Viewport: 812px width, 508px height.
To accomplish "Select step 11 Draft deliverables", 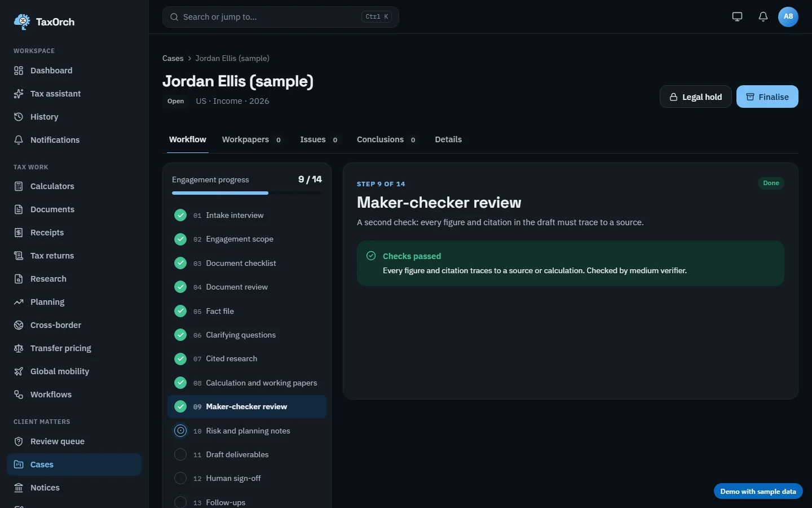I will tap(247, 454).
